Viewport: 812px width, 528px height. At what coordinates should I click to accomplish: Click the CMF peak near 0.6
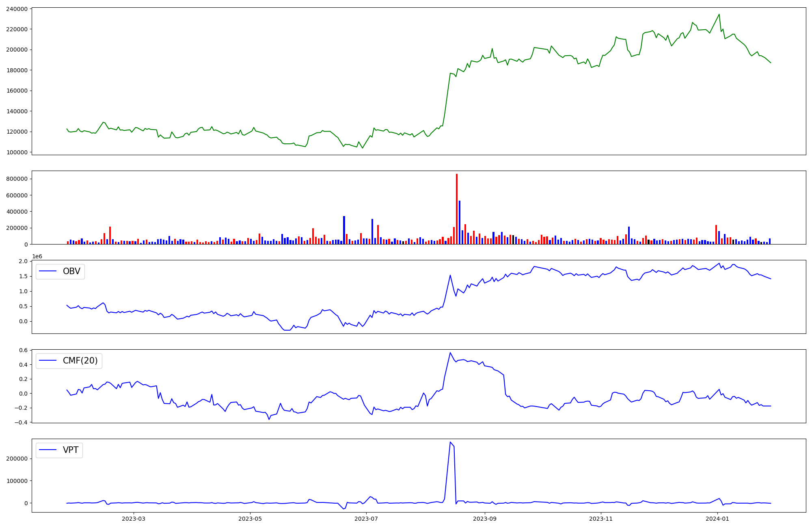click(x=450, y=353)
